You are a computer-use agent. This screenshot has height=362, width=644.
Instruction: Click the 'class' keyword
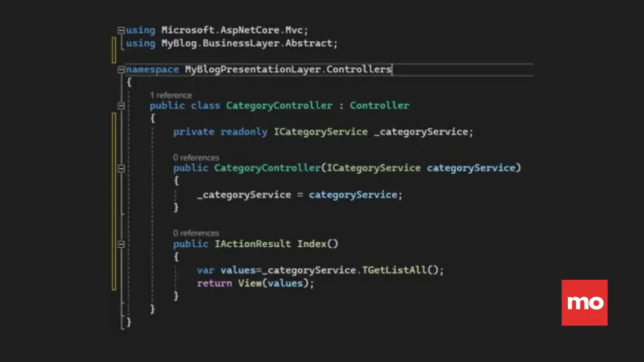click(206, 106)
